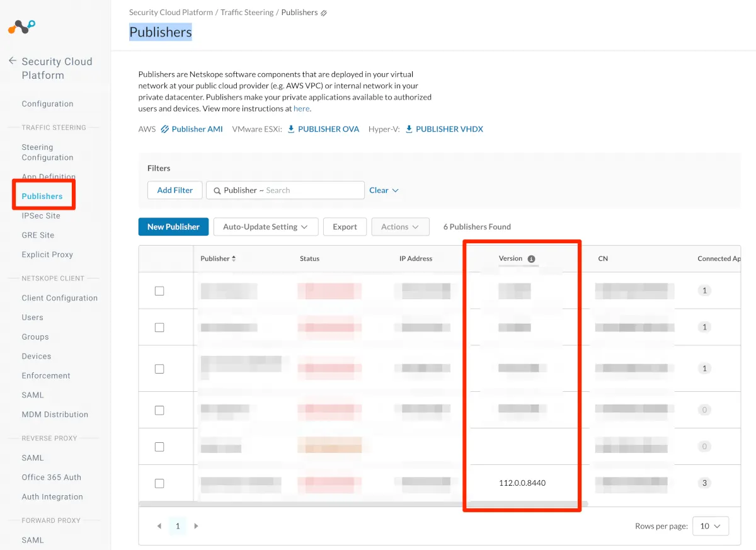This screenshot has width=756, height=550.
Task: Open Office 365 Auth in sidebar
Action: [x=51, y=478]
